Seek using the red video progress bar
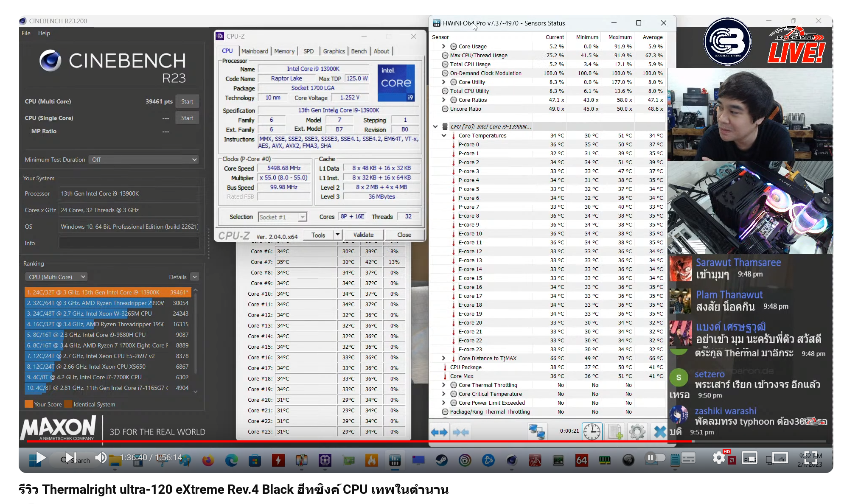844x504 pixels. pos(339,441)
